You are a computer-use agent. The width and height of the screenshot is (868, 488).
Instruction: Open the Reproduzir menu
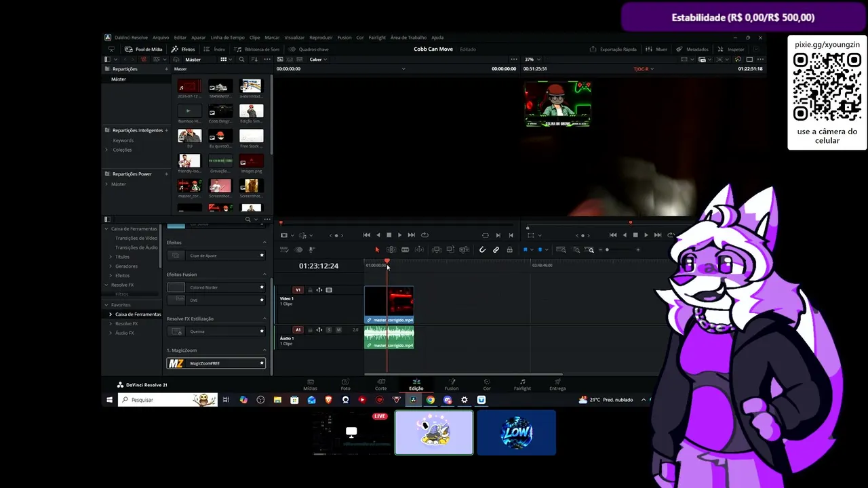[x=321, y=38]
